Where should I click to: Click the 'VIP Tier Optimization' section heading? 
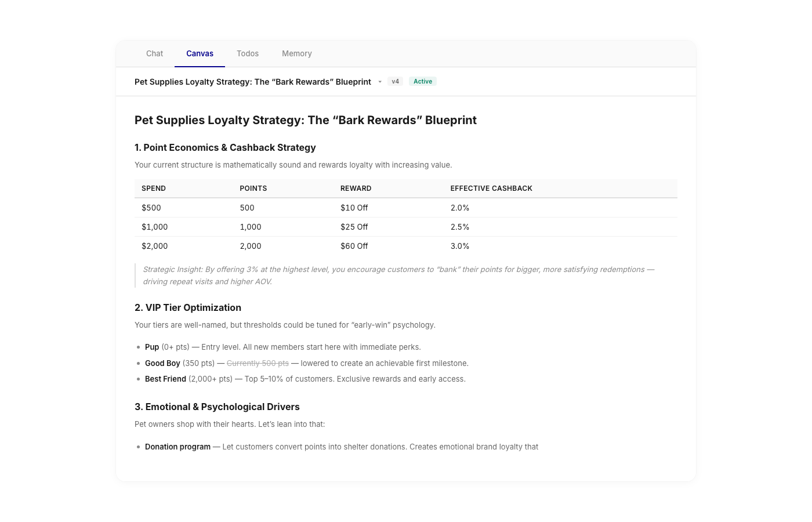click(188, 307)
